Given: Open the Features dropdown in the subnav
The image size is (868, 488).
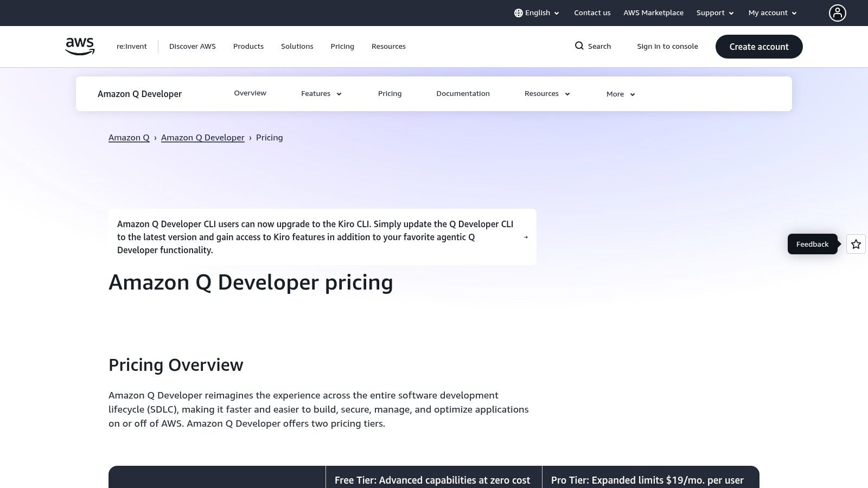Looking at the screenshot, I should click(x=321, y=93).
